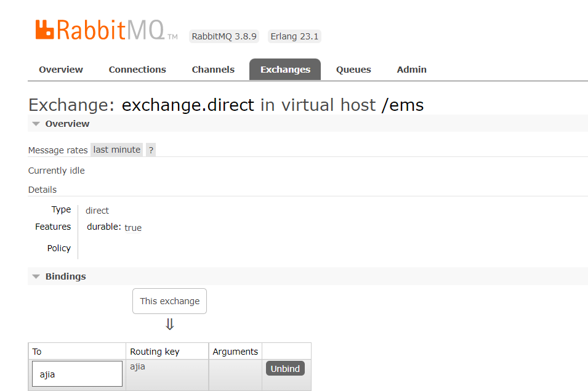Change the 'last minute' message rates range
This screenshot has height=391, width=588.
117,150
